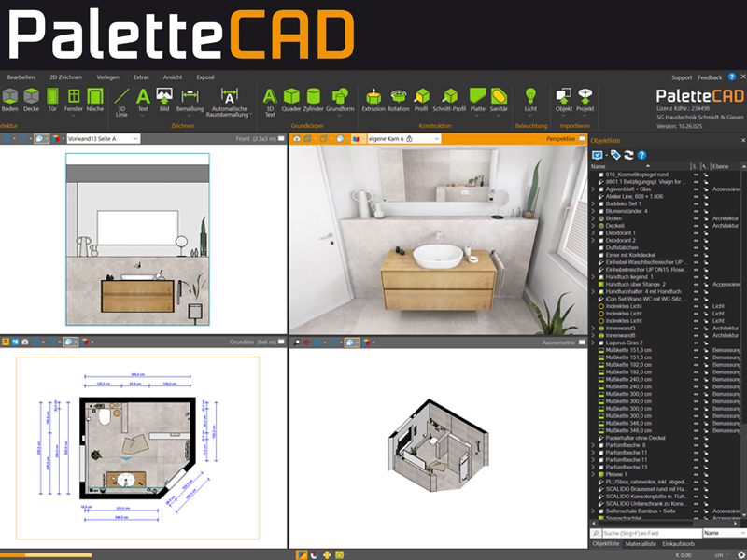Open the Verlegen menu
This screenshot has height=560, width=747.
point(107,77)
